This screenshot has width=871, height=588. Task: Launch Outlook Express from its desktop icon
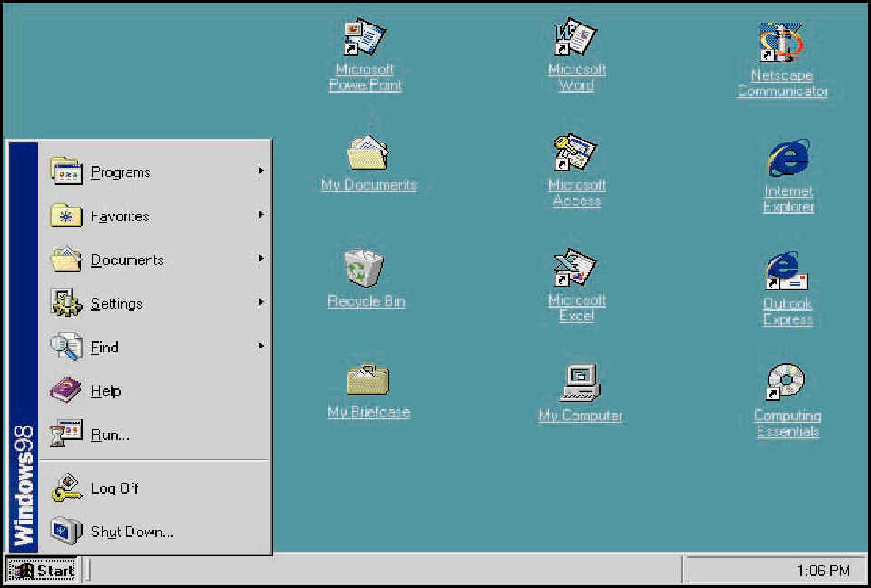[x=788, y=270]
